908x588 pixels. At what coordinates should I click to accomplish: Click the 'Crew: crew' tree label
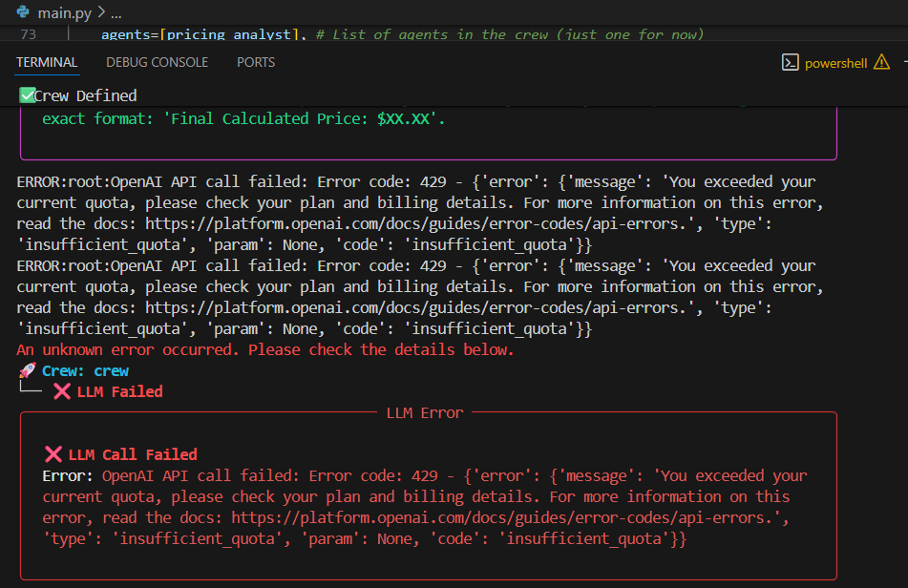click(85, 371)
